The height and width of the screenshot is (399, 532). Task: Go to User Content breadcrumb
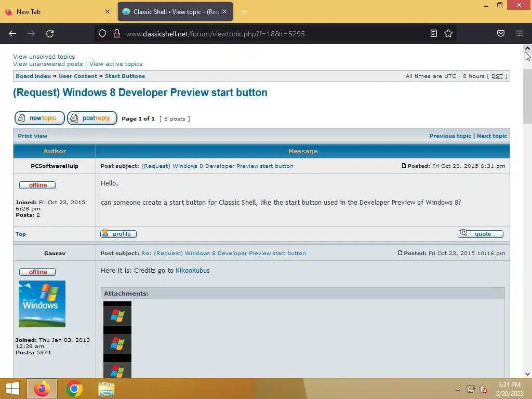[78, 76]
